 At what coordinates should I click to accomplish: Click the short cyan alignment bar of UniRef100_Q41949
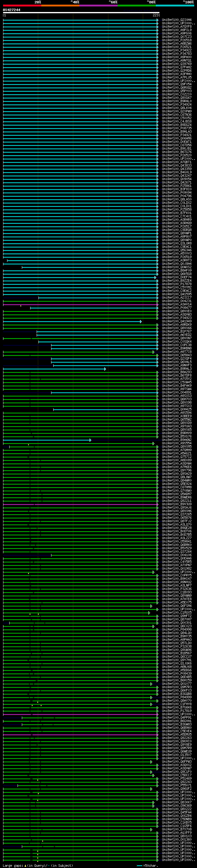72,321
